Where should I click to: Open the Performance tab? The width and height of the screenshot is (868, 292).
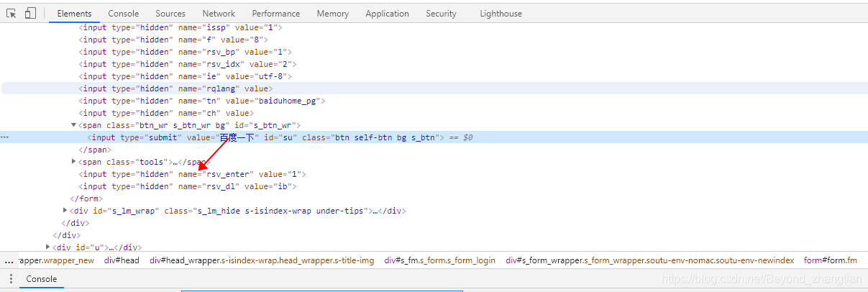pos(276,14)
